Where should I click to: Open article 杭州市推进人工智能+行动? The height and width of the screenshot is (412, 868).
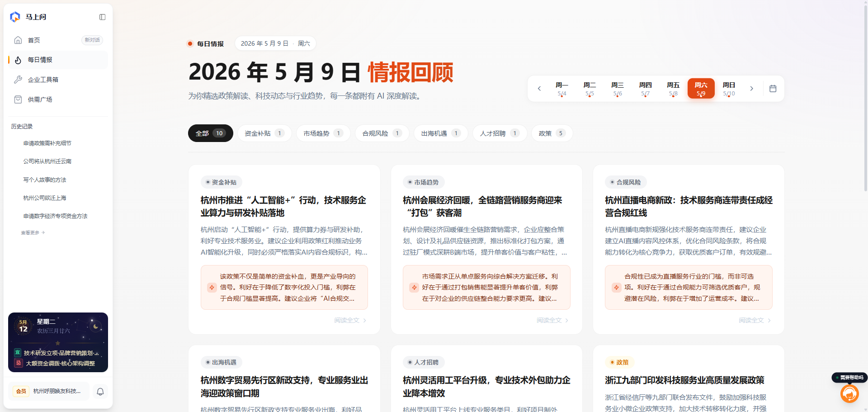point(283,206)
